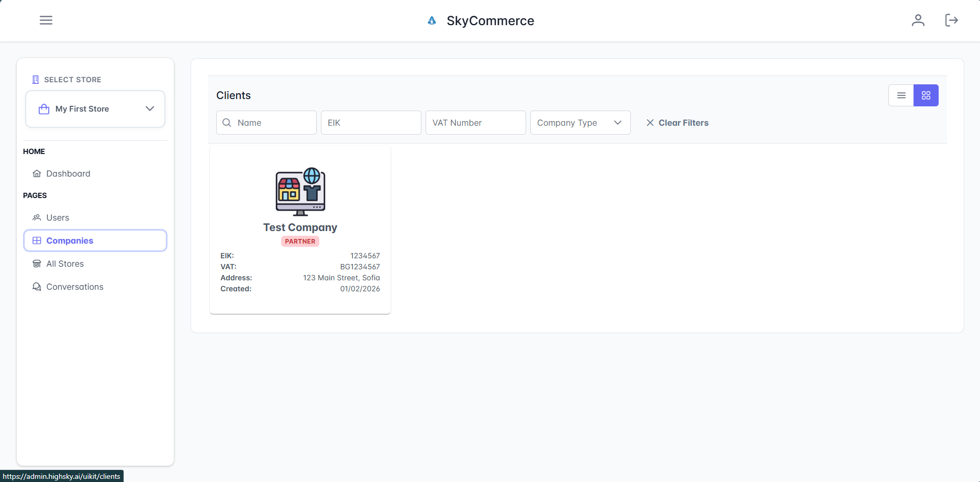Go to Dashboard page
Viewport: 980px width, 482px height.
click(95, 173)
